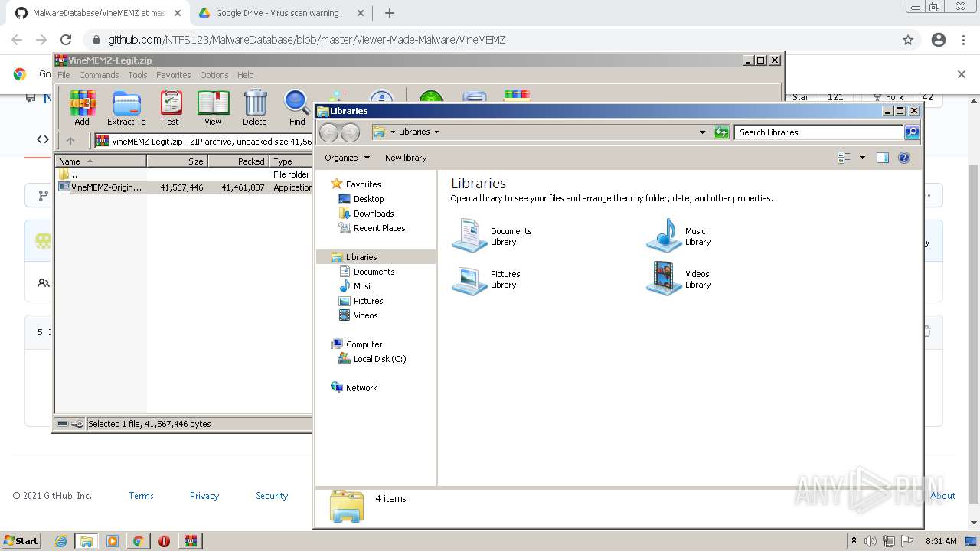980x551 pixels.
Task: Select the '..' parent folder row in WinRAR
Action: 184,174
